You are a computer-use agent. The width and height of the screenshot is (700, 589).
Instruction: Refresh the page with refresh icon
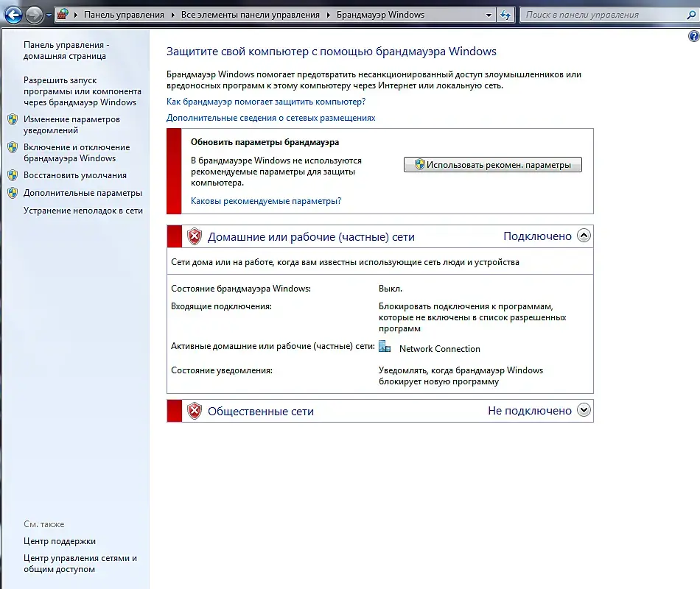tap(505, 15)
